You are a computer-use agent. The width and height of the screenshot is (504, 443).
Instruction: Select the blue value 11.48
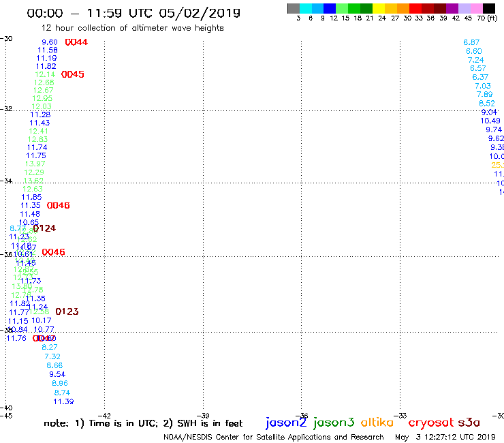click(30, 214)
